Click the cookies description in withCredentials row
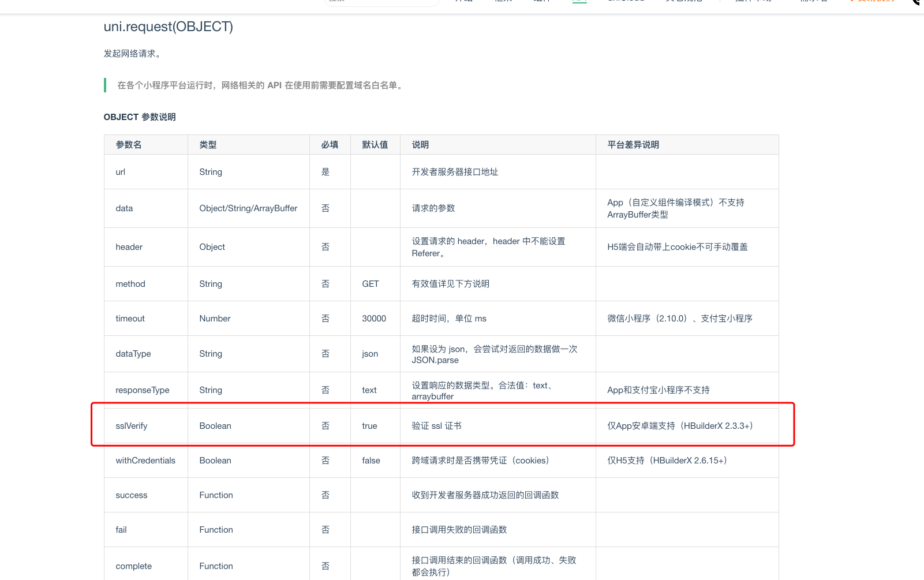 (480, 461)
